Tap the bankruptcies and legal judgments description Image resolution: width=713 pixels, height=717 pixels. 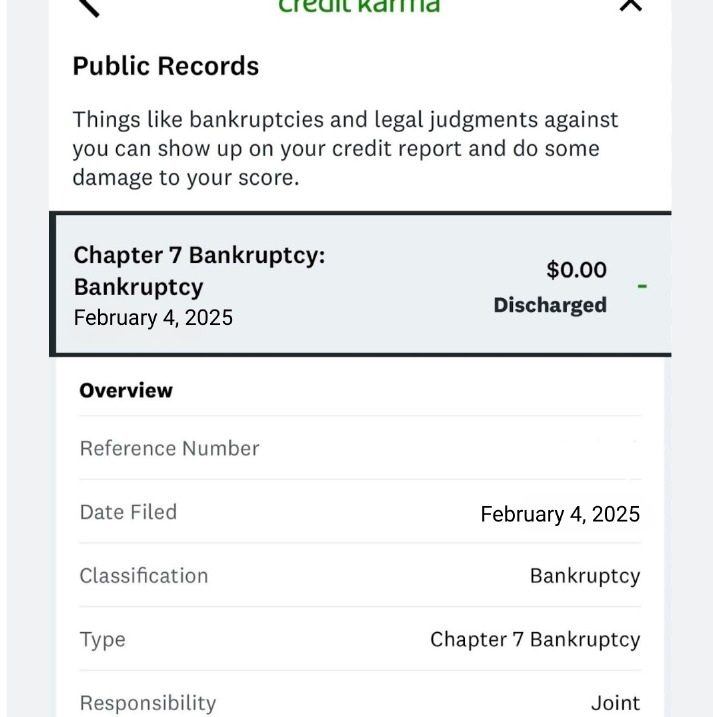pyautogui.click(x=345, y=149)
